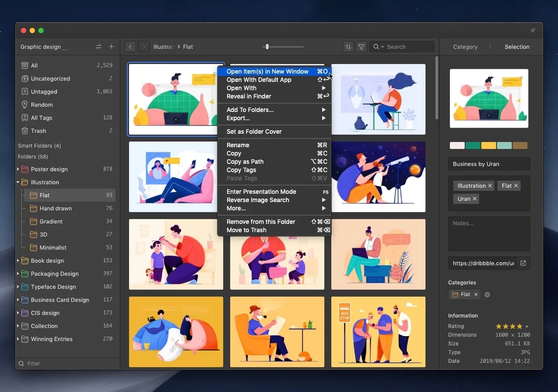Expand the Poster design folder
This screenshot has height=392, width=558.
point(18,169)
